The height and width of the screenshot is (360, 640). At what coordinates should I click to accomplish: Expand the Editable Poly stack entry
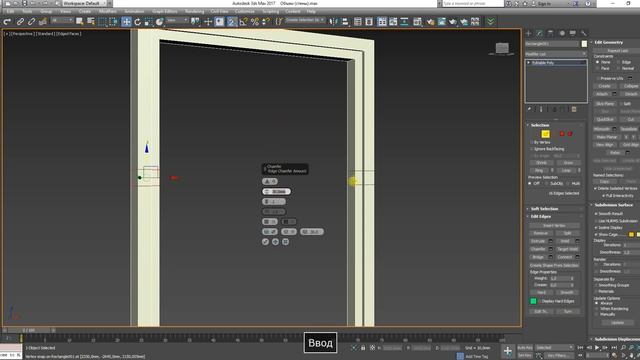click(x=529, y=63)
